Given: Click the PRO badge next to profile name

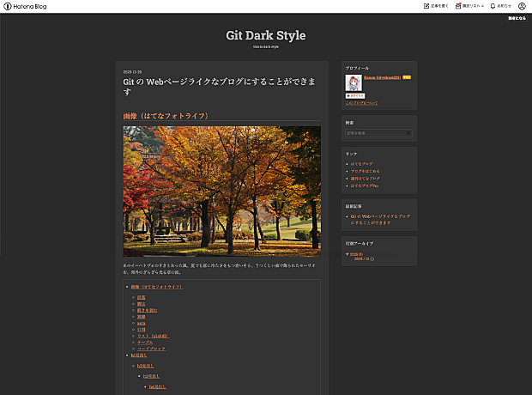Looking at the screenshot, I should pos(407,77).
